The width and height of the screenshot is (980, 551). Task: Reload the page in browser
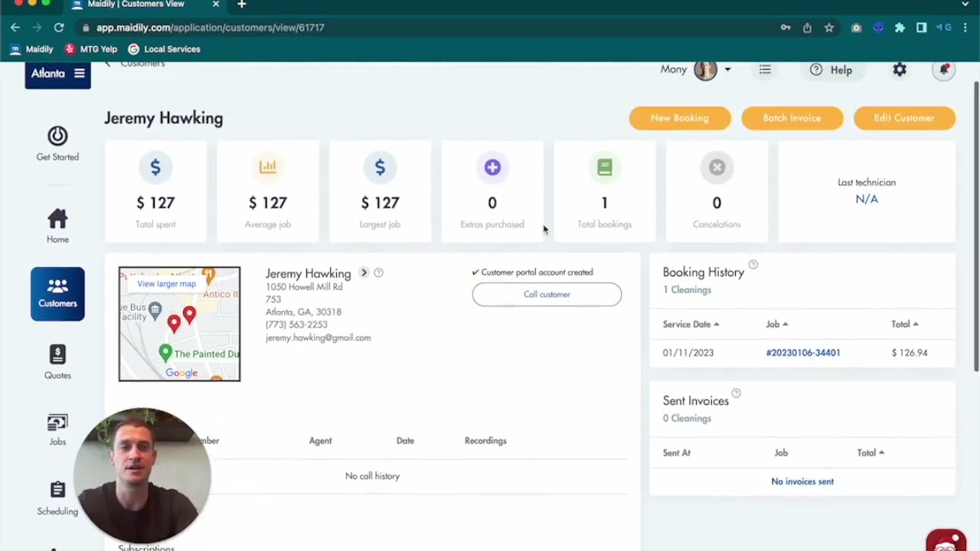click(59, 28)
